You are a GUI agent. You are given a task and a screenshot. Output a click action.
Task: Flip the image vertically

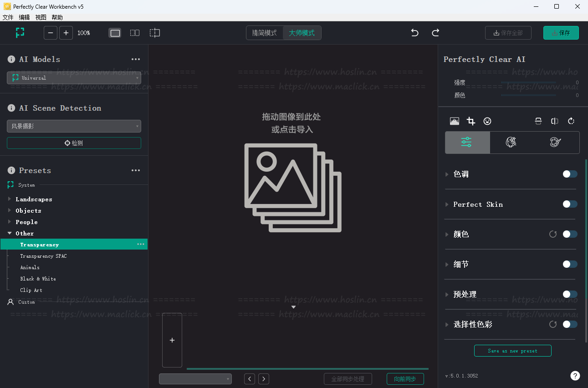tap(538, 121)
